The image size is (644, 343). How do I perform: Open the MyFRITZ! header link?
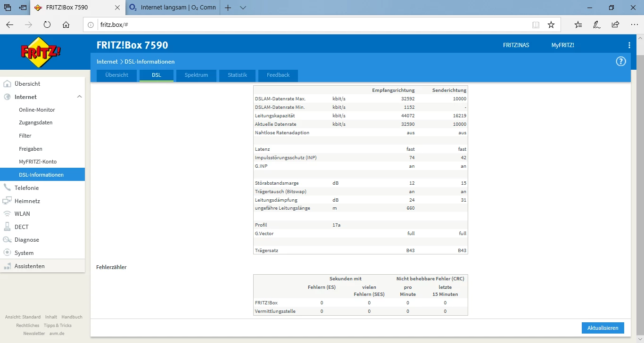tap(562, 45)
